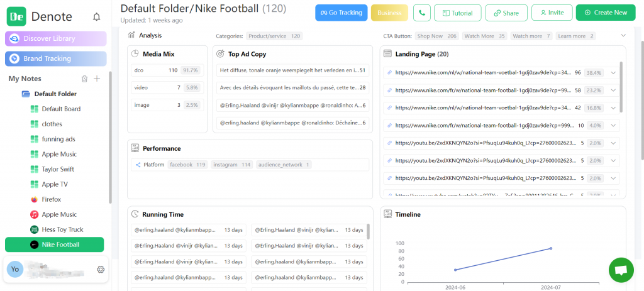
Task: Click the Media Mix pie icon
Action: point(135,54)
